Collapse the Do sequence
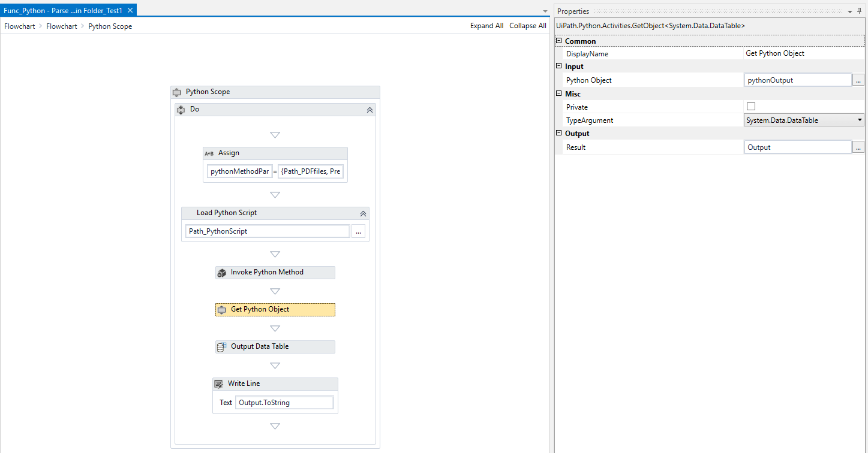This screenshot has height=453, width=868. coord(370,110)
